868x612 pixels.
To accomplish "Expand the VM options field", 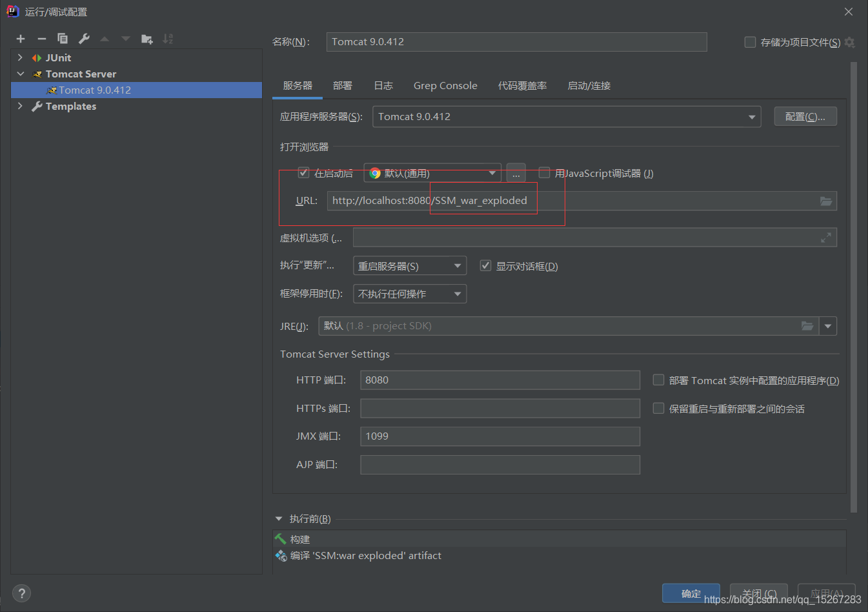I will (826, 238).
